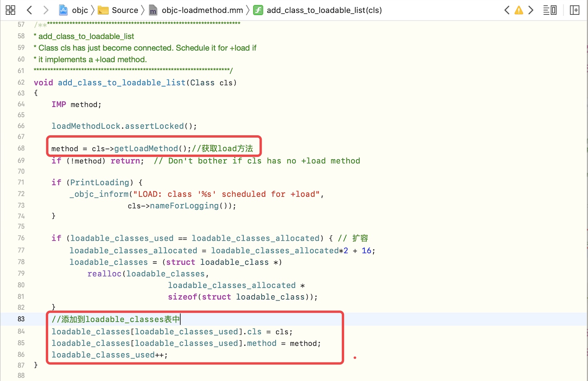
Task: Go forward in navigation history
Action: (46, 10)
